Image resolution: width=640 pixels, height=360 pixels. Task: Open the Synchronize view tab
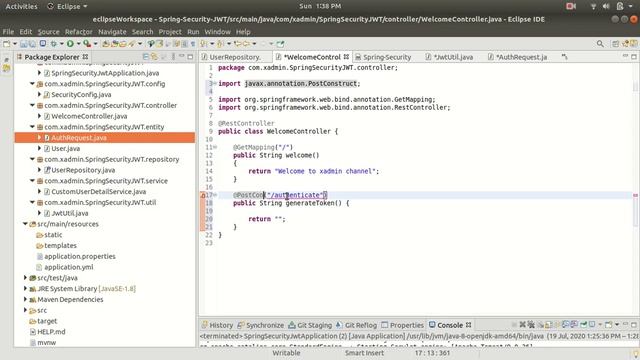pyautogui.click(x=261, y=325)
